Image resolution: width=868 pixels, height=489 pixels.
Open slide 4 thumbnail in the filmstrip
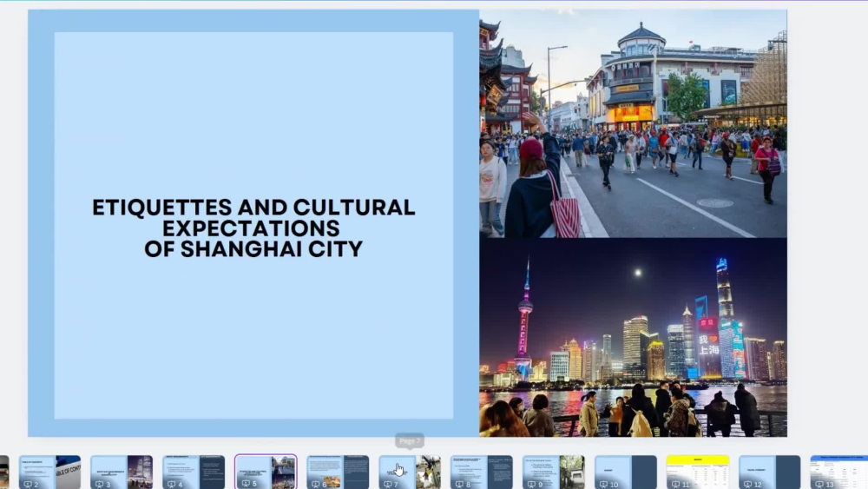[x=194, y=472]
